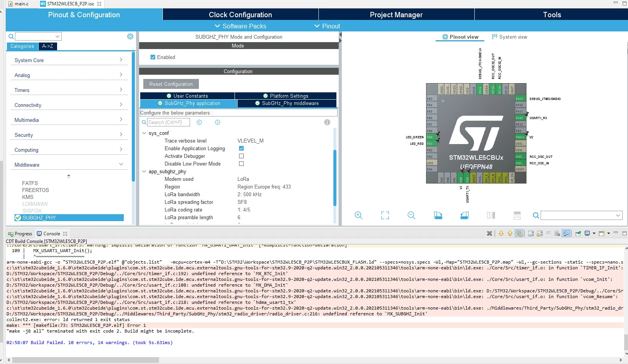The width and height of the screenshot is (628, 364).
Task: Switch to the Progress view tab
Action: 20,234
